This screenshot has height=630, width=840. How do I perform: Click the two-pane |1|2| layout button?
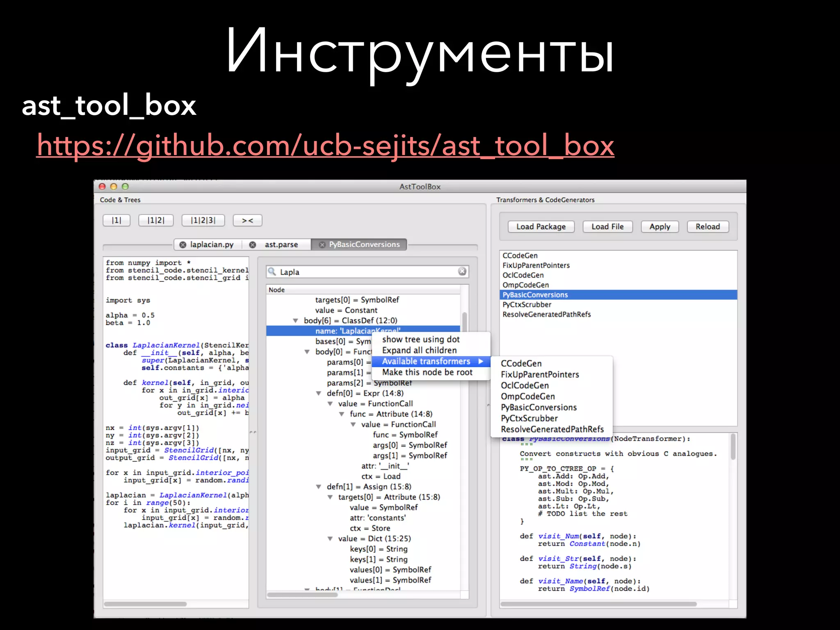tap(156, 220)
